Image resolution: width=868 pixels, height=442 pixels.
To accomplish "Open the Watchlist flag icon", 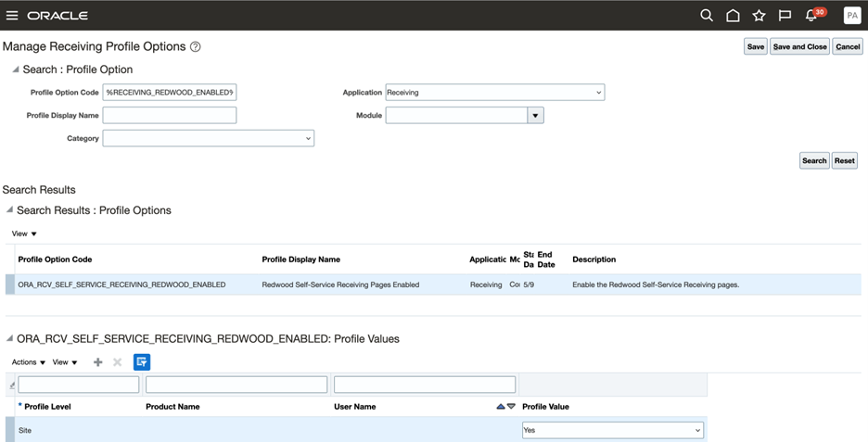I will (x=785, y=16).
